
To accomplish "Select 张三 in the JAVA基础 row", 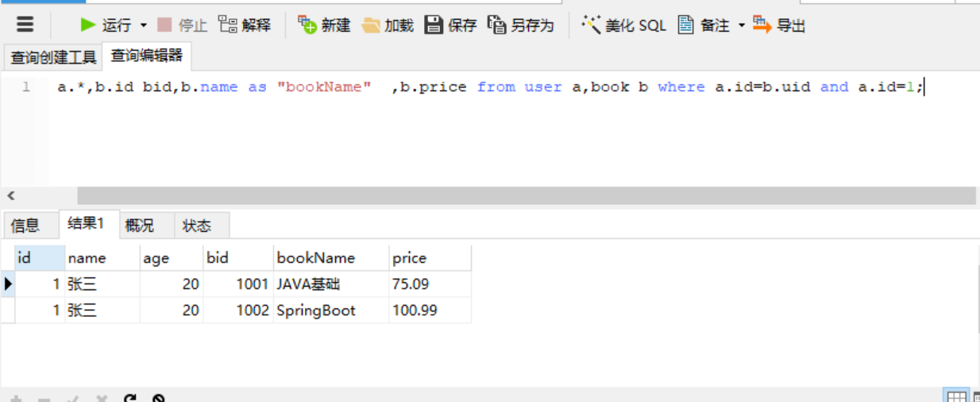I will click(x=102, y=284).
